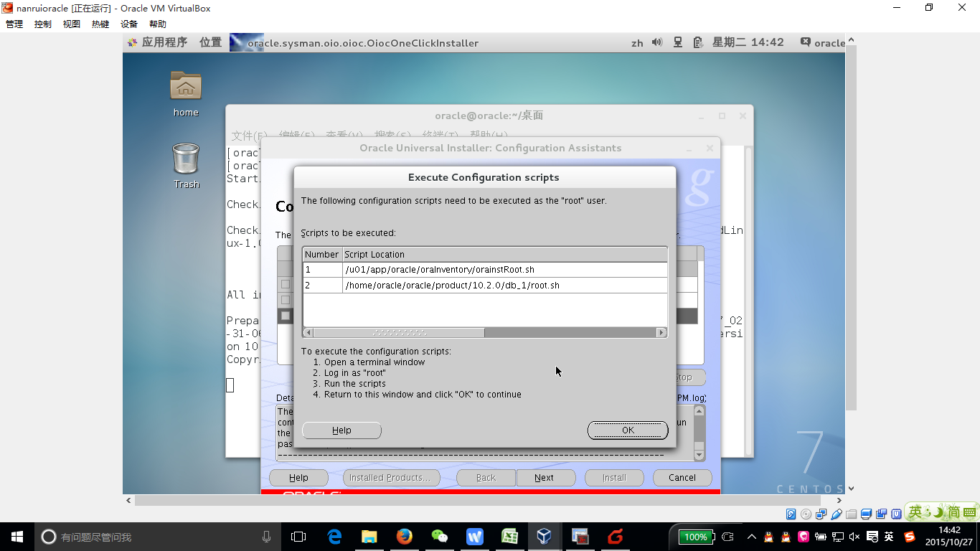Open VirtualBox 视图 menu
980x551 pixels.
coord(72,24)
